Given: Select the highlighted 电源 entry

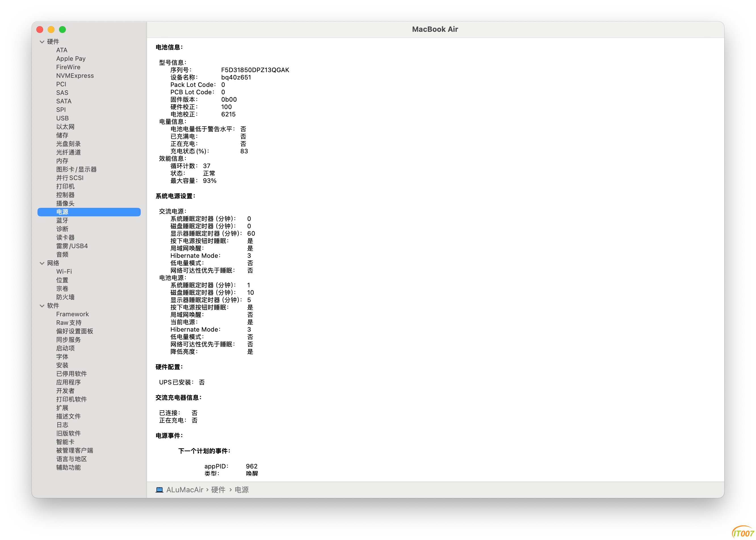Looking at the screenshot, I should [89, 212].
